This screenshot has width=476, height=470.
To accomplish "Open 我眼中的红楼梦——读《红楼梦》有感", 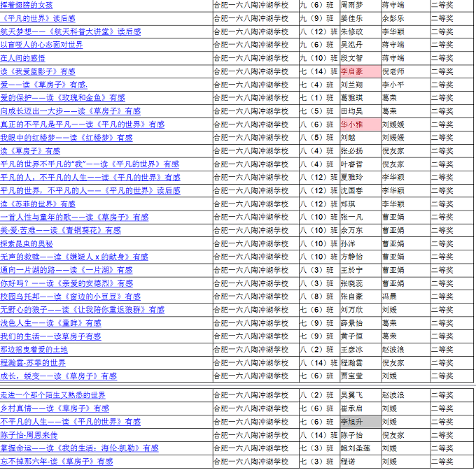I will (x=66, y=138).
